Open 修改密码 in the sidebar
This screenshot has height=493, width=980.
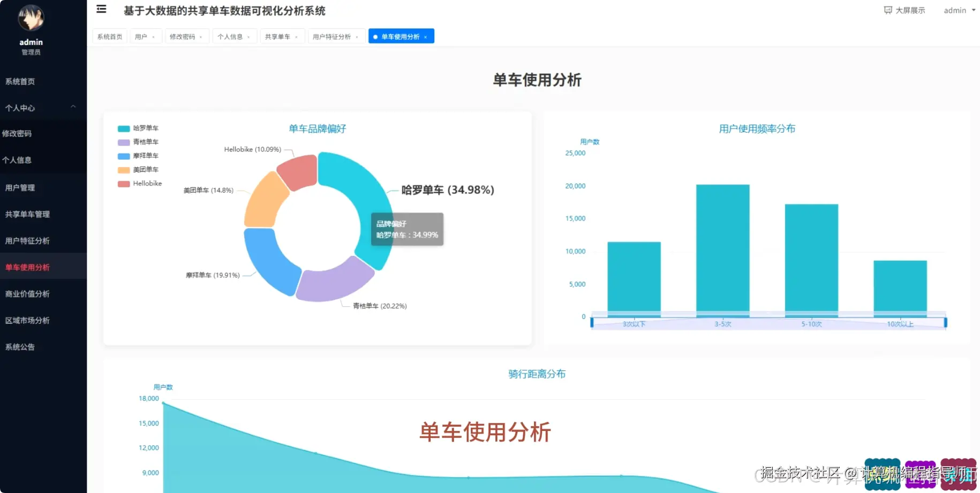[x=43, y=133]
